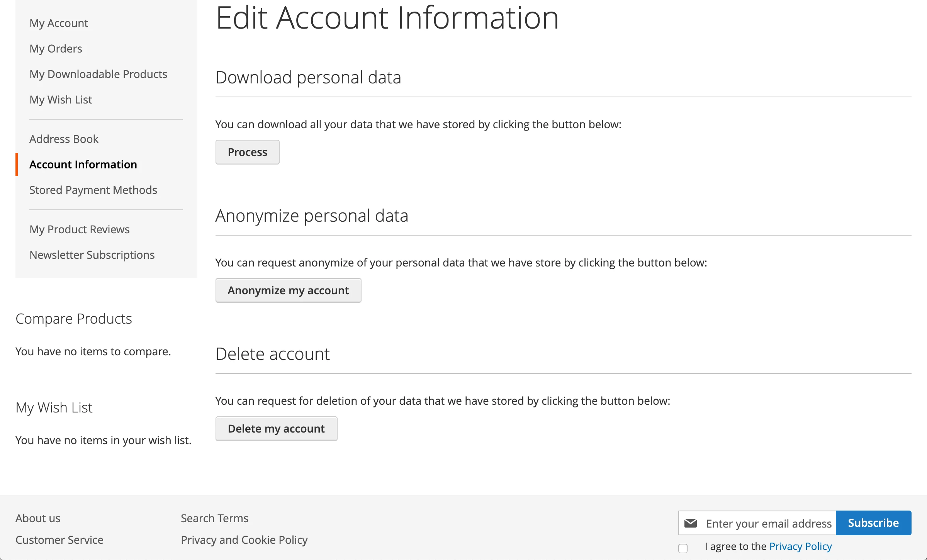Open My Wish List sidebar item

click(x=60, y=99)
